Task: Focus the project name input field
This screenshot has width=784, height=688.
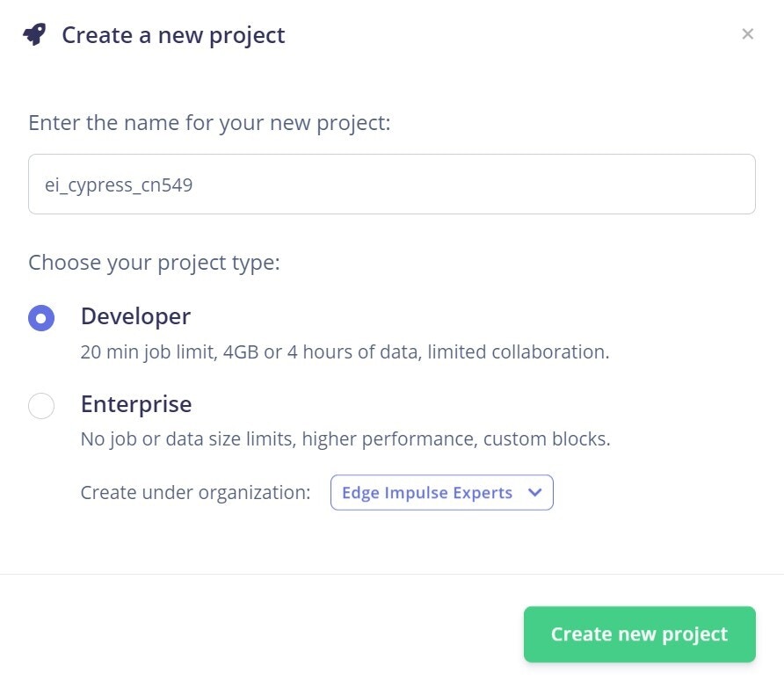Action: pyautogui.click(x=391, y=184)
